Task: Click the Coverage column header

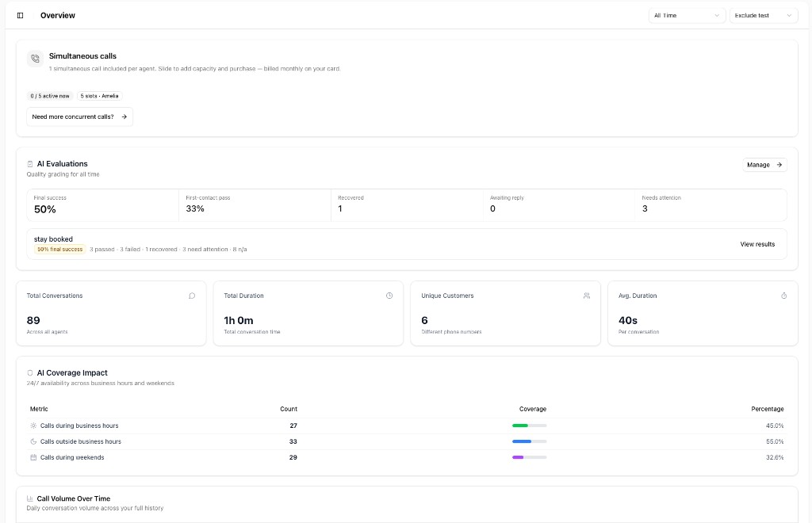Action: (x=533, y=409)
